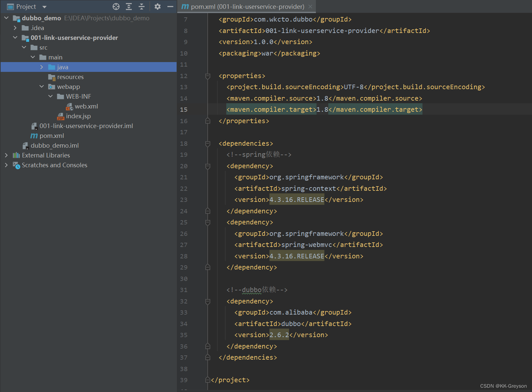Click the Collapse All icon in Project toolbar
The width and height of the screenshot is (532, 392).
142,7
